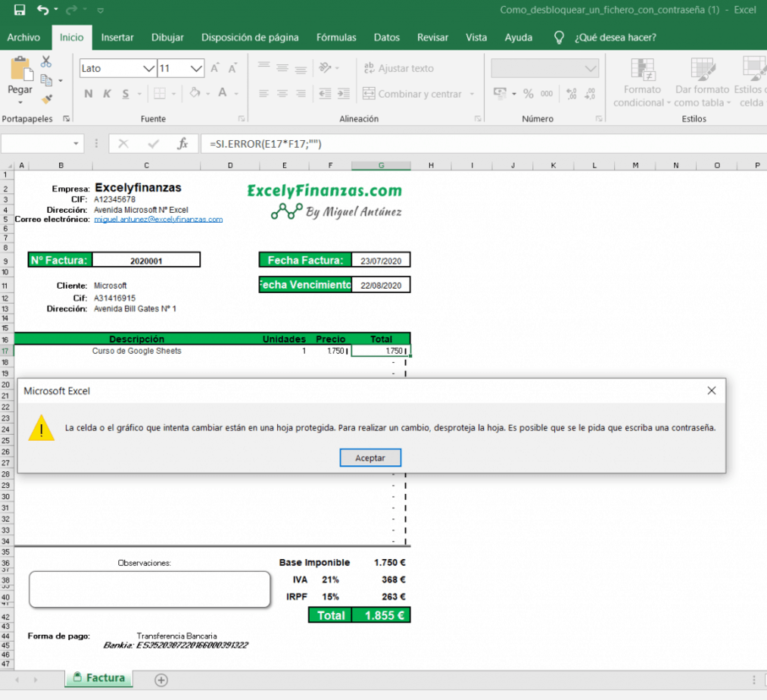Click column G header
Screen dimensions: 767x700
[x=381, y=165]
